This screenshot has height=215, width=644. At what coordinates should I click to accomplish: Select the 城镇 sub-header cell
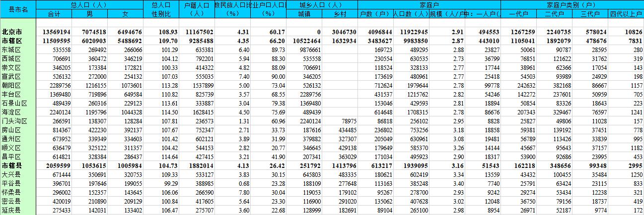coord(304,13)
